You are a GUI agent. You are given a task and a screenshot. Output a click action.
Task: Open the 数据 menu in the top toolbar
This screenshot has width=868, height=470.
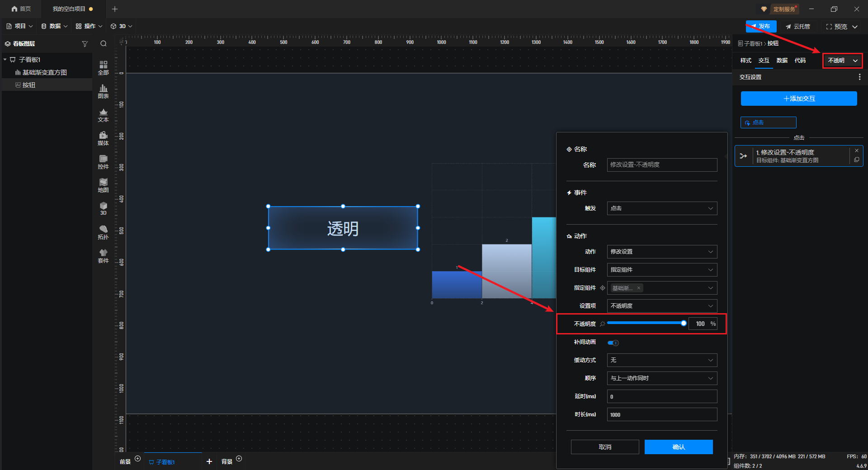[54, 26]
